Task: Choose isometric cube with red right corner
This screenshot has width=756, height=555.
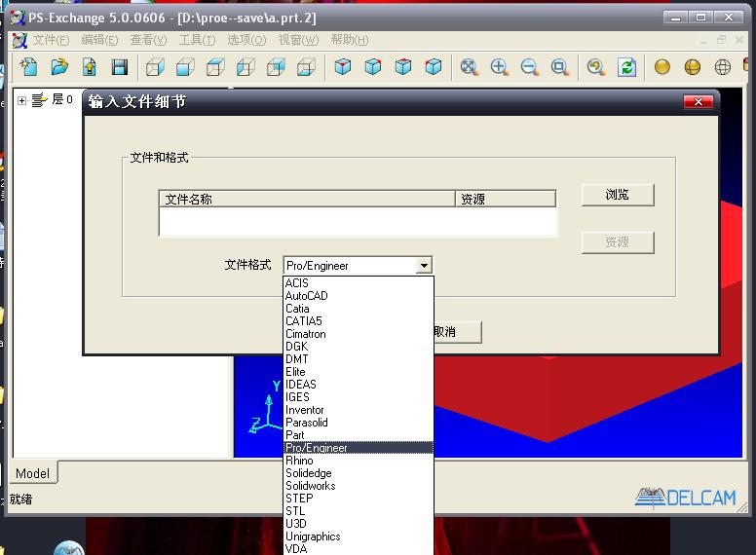Action: pyautogui.click(x=373, y=67)
